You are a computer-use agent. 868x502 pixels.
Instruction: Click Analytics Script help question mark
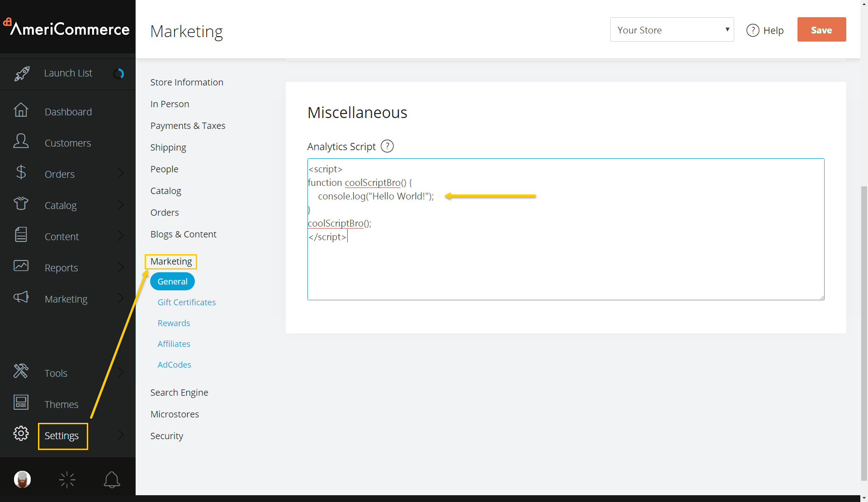pos(387,147)
